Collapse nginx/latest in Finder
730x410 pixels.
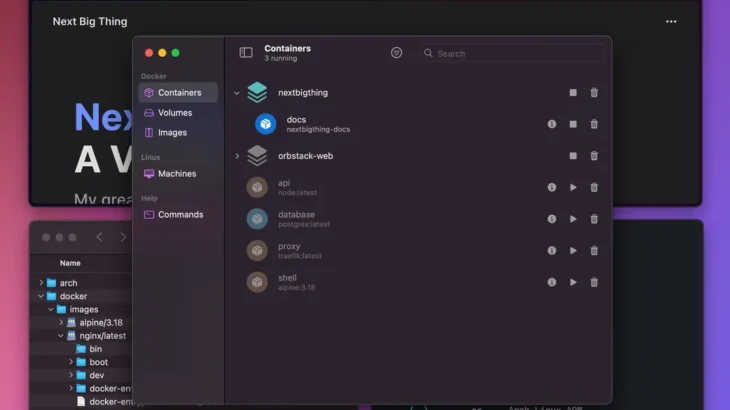[61, 336]
